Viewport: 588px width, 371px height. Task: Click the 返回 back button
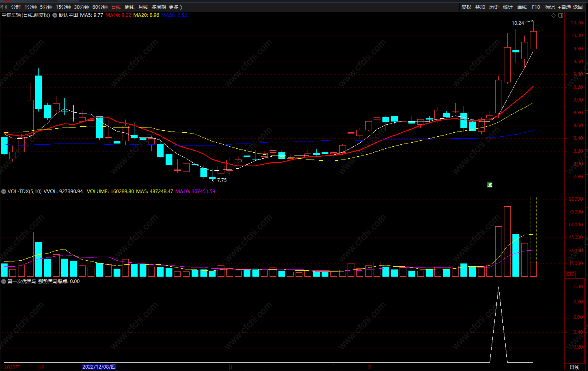click(578, 7)
